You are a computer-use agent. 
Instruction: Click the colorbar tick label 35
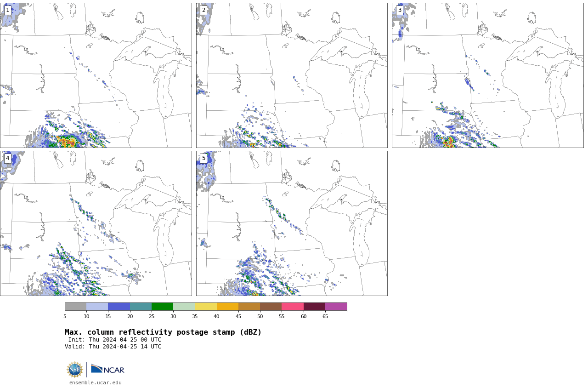[x=195, y=316]
